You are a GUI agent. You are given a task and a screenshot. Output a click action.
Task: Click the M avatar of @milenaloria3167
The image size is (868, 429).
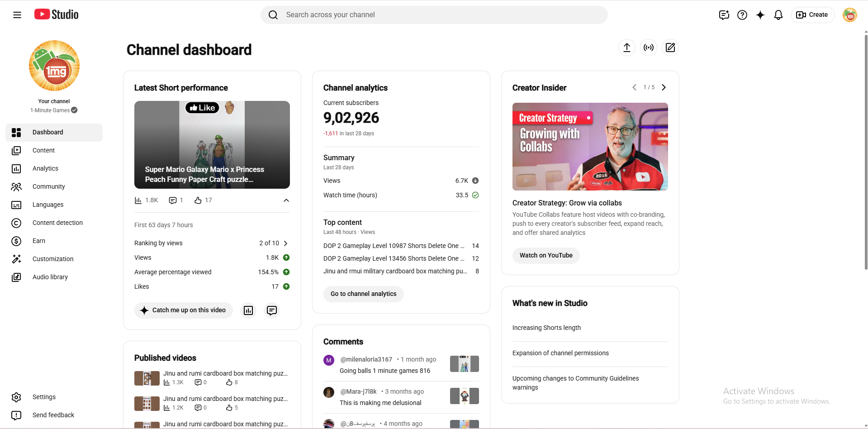pyautogui.click(x=329, y=360)
